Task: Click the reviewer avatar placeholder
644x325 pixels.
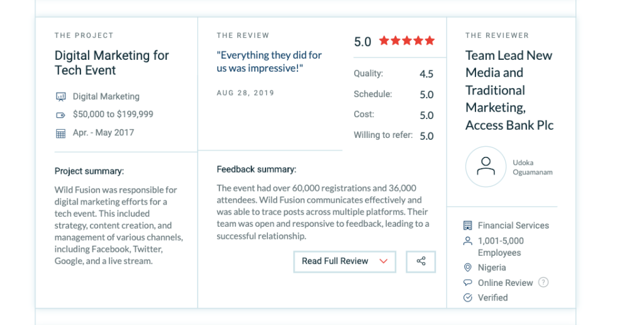Action: 486,167
